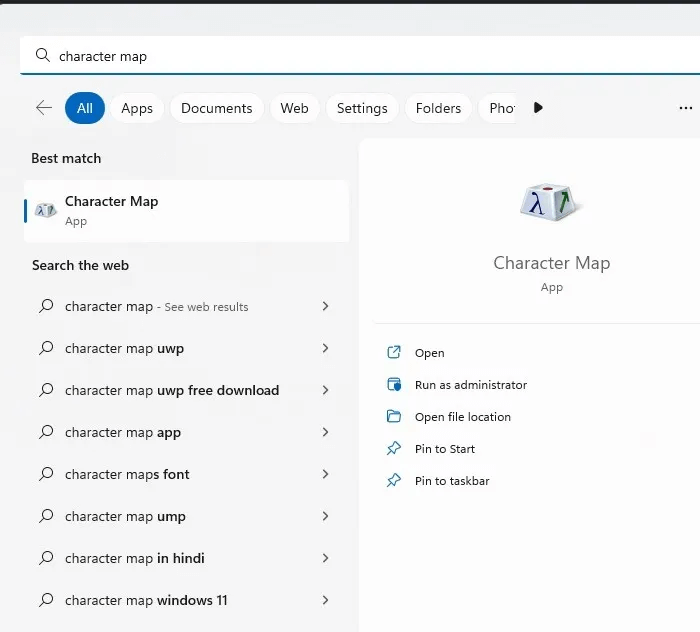Expand the chevron for 'character map ump'
Image resolution: width=700 pixels, height=632 pixels.
(x=325, y=516)
